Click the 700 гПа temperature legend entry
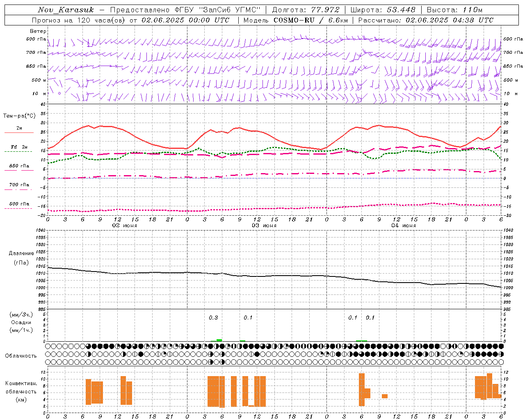525x420 pixels. pos(19,185)
